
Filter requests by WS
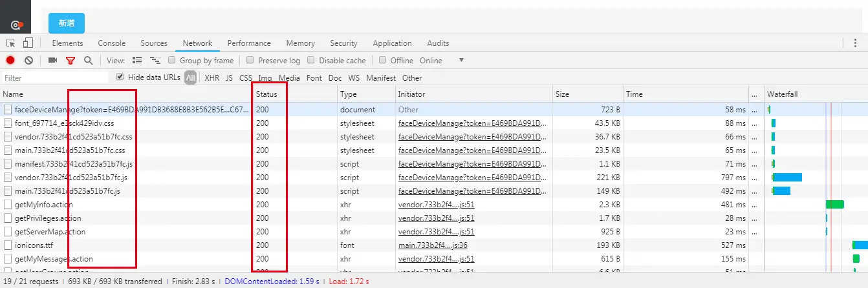point(354,78)
